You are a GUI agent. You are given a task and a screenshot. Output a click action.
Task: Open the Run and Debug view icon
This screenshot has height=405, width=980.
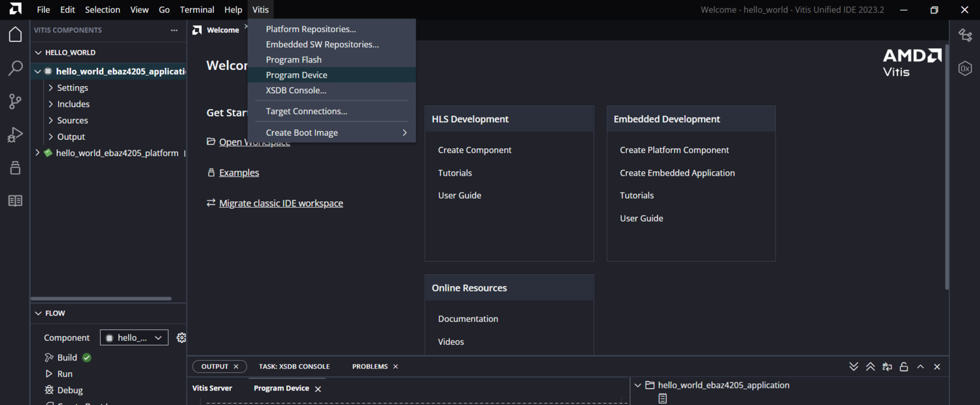[x=15, y=135]
